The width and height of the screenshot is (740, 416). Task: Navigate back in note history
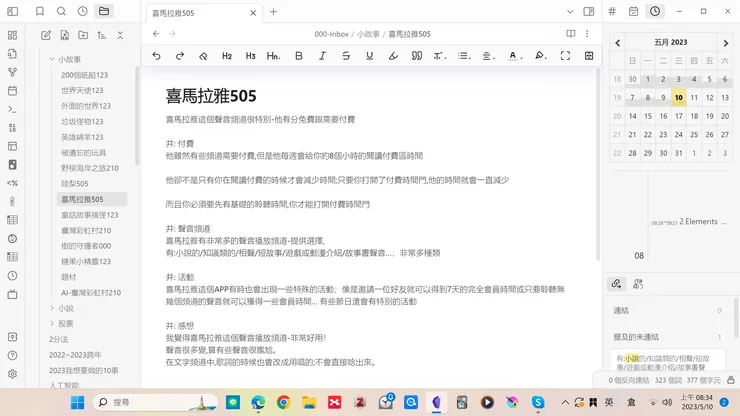coord(156,34)
